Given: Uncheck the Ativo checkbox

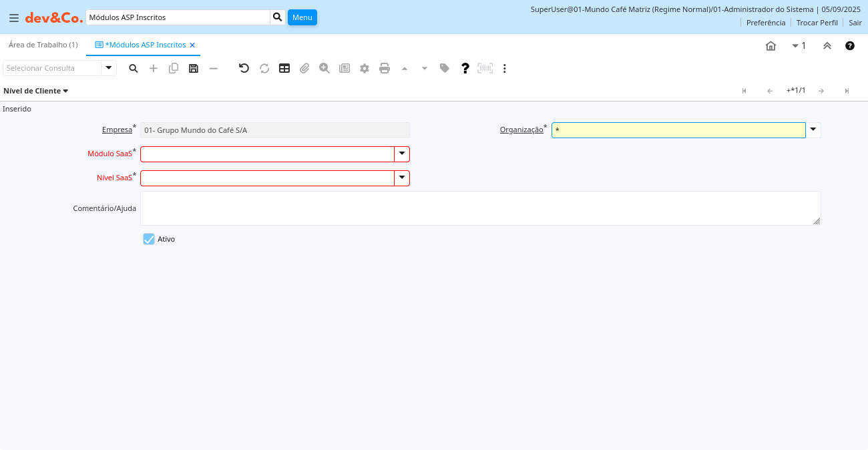Looking at the screenshot, I should coord(149,239).
